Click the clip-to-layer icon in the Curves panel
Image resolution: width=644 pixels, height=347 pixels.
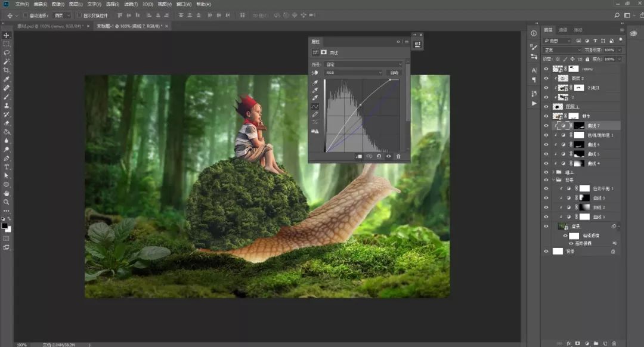click(359, 156)
